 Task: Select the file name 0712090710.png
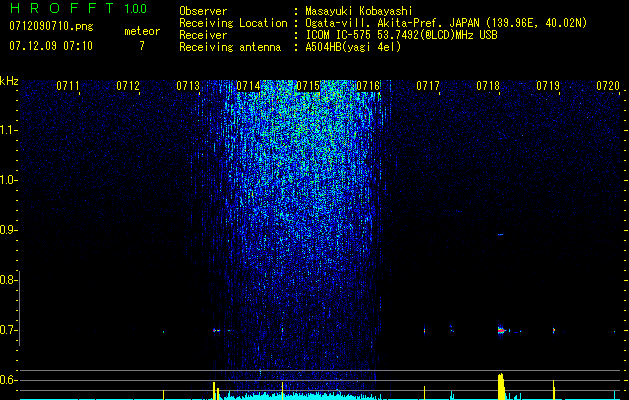point(51,26)
